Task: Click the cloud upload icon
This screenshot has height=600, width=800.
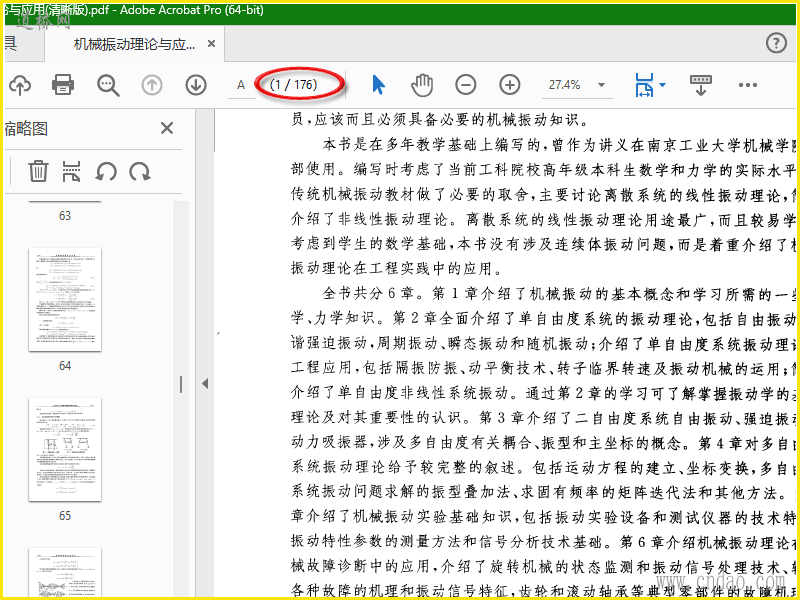Action: [x=20, y=85]
